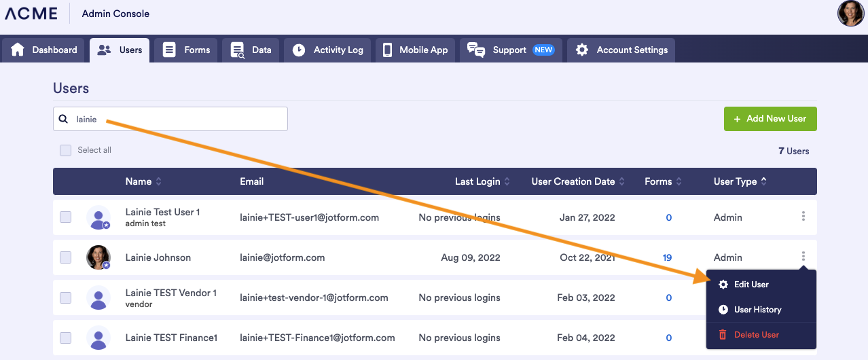The width and height of the screenshot is (868, 360).
Task: Open three-dot menu for Lainie Test User 1
Action: [x=803, y=217]
